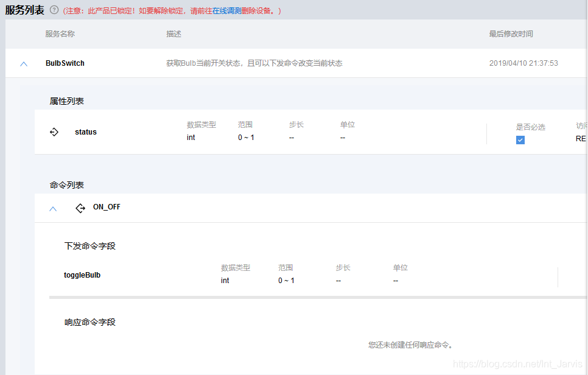This screenshot has height=375, width=588.
Task: Click the 您还未创建任何响应命令 message
Action: [x=410, y=345]
